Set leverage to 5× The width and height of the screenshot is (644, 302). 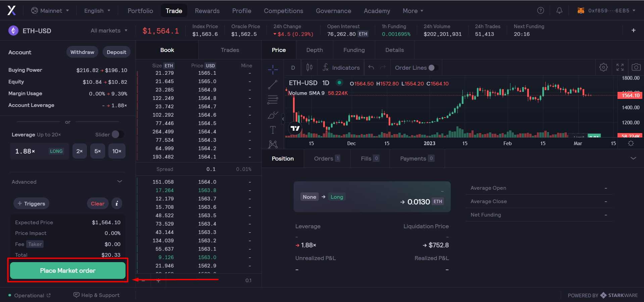pyautogui.click(x=98, y=151)
